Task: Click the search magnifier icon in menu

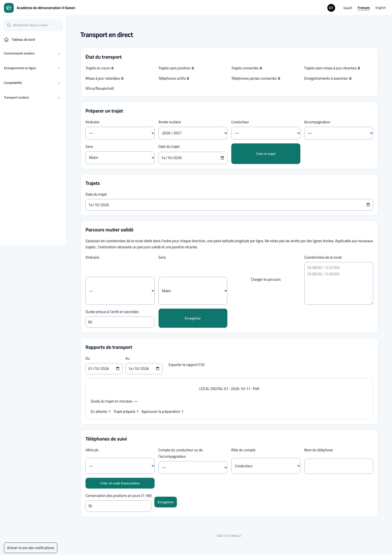Action: pos(9,25)
